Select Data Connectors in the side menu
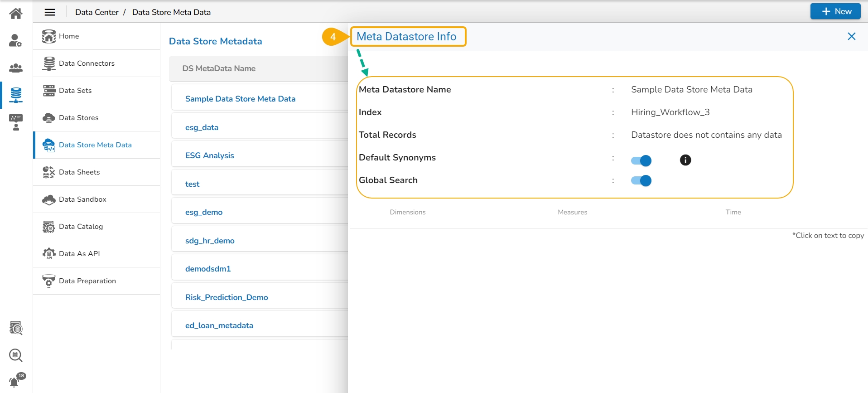868x393 pixels. pos(87,63)
